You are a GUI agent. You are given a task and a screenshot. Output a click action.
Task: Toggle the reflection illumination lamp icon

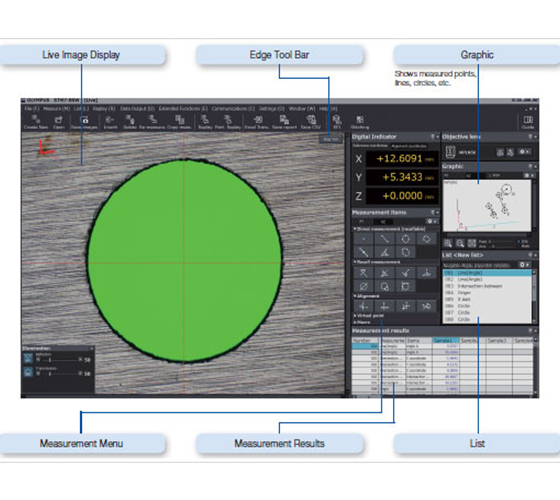point(28,358)
